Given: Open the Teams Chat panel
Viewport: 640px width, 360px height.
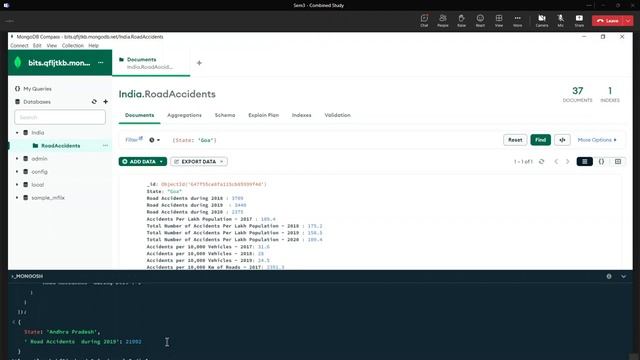Looking at the screenshot, I should click(424, 20).
